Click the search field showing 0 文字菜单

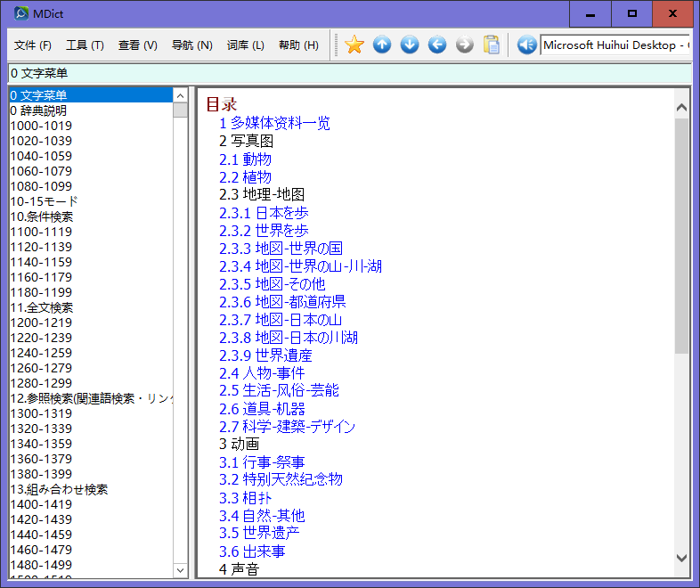pyautogui.click(x=347, y=73)
